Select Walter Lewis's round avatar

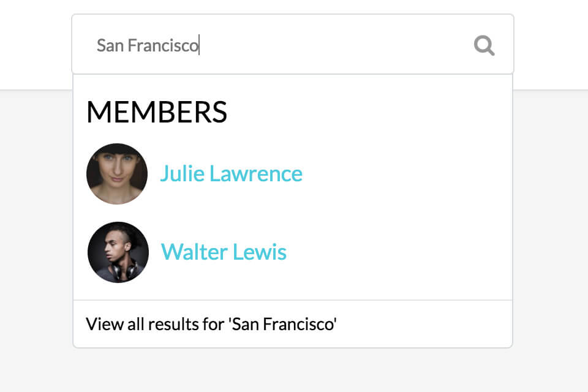118,252
